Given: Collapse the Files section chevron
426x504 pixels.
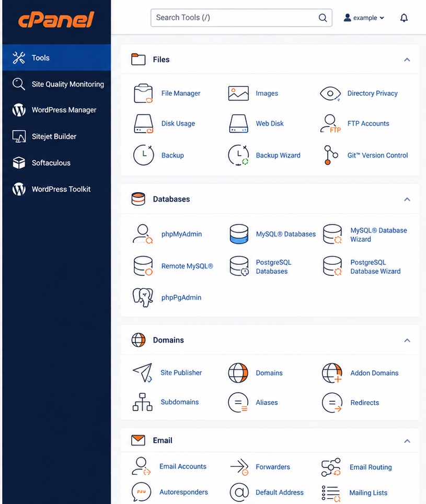Looking at the screenshot, I should pyautogui.click(x=407, y=60).
